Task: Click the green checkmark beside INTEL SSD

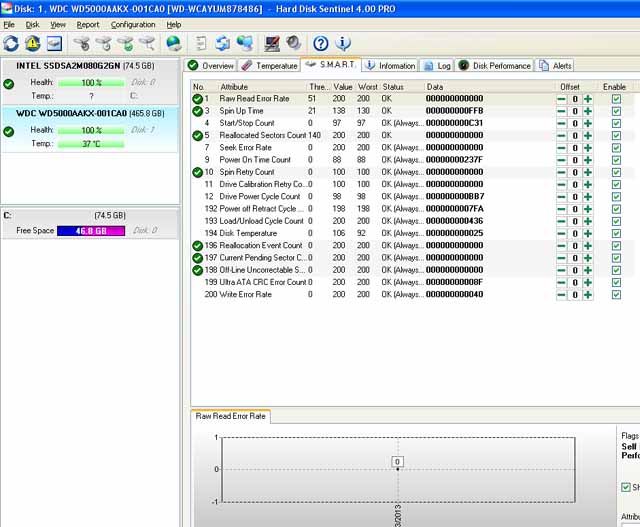Action: coord(9,83)
